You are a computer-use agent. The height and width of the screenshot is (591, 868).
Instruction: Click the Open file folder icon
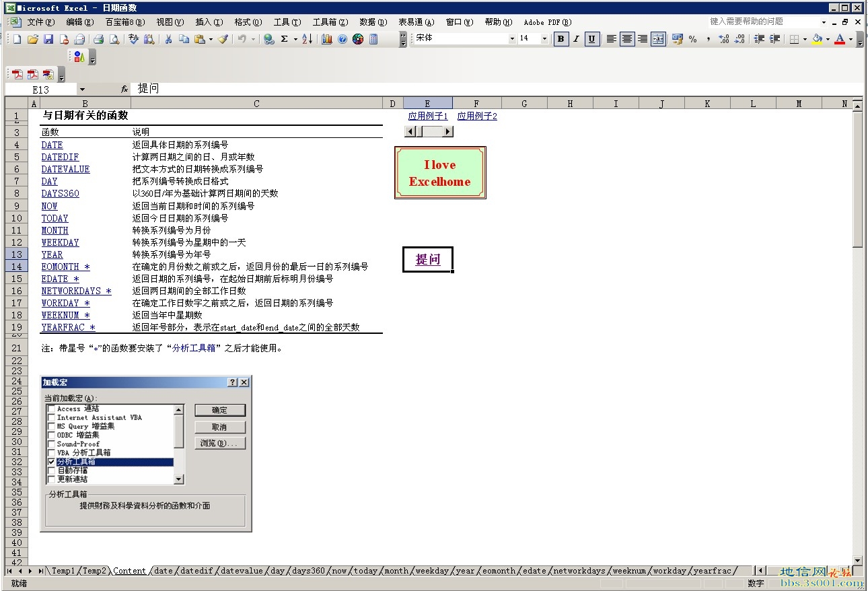[32, 39]
